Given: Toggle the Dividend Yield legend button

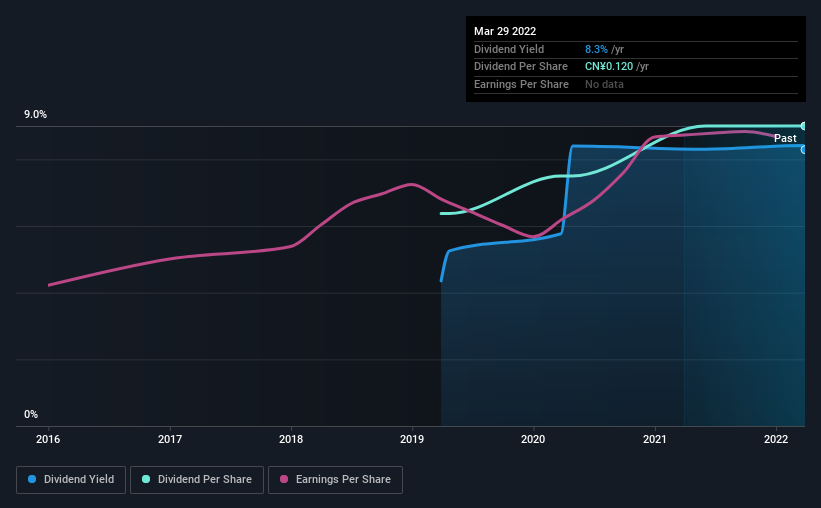Looking at the screenshot, I should [71, 480].
